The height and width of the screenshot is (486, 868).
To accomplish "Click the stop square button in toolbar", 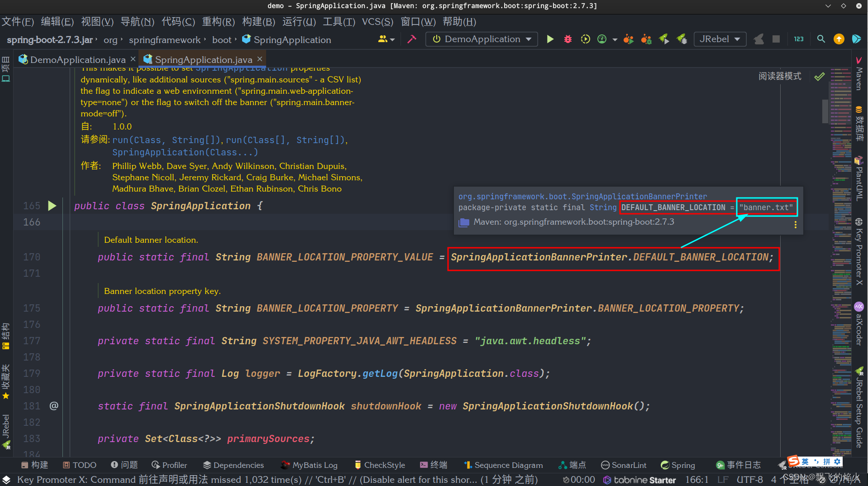I will [x=776, y=39].
